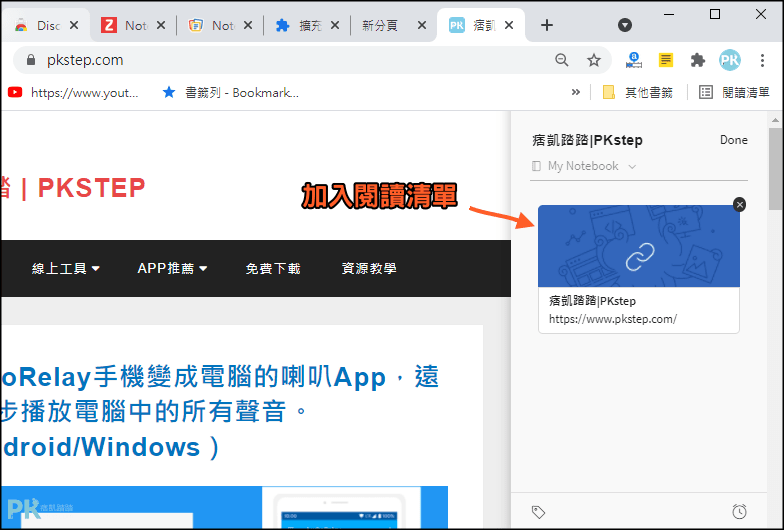Open the APP推薦 menu
The image size is (784, 530).
click(x=172, y=268)
